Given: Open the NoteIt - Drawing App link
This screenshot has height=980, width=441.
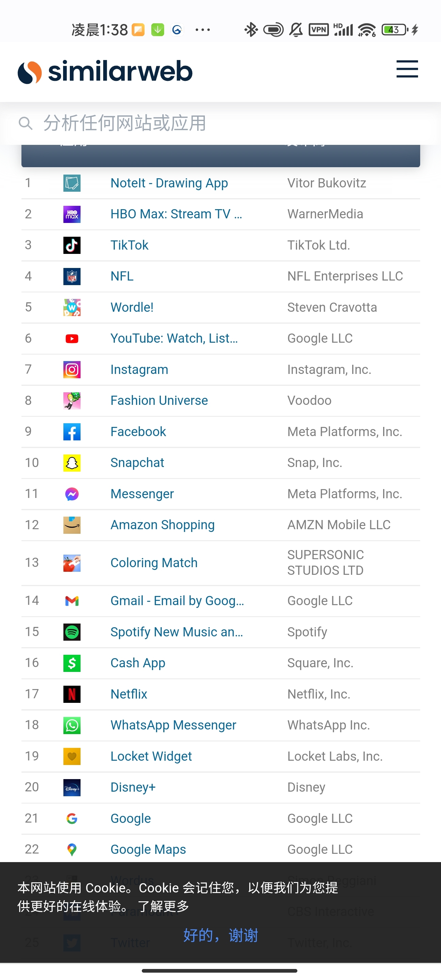Looking at the screenshot, I should [x=169, y=183].
